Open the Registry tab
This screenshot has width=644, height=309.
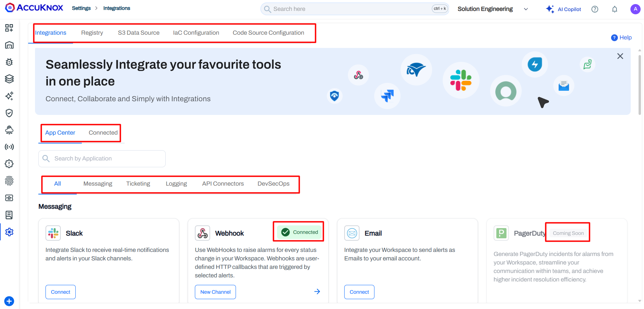(x=92, y=32)
